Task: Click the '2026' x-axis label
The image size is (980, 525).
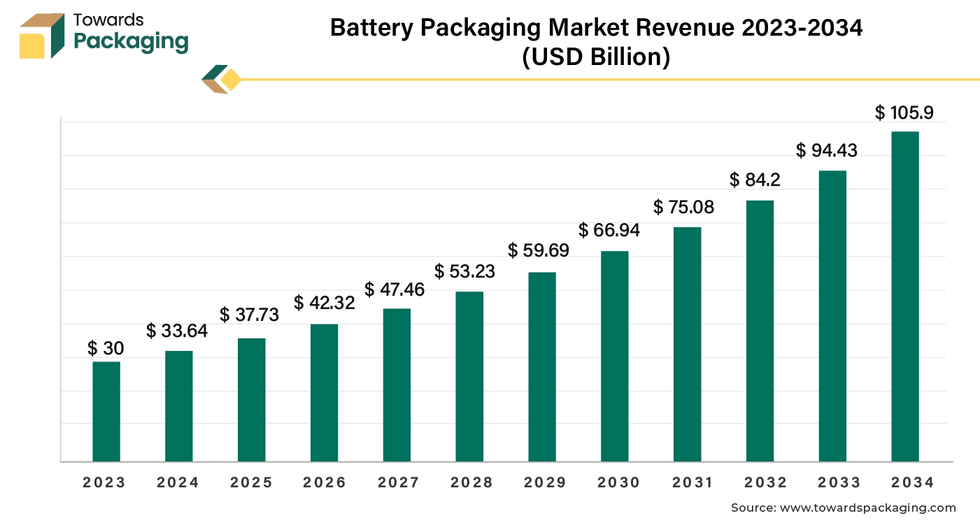Action: click(x=325, y=482)
